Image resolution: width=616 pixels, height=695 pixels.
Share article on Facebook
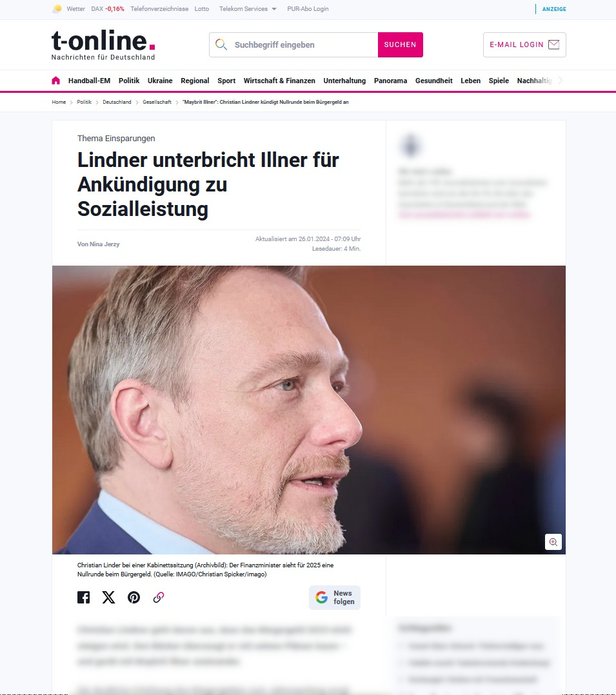click(83, 598)
